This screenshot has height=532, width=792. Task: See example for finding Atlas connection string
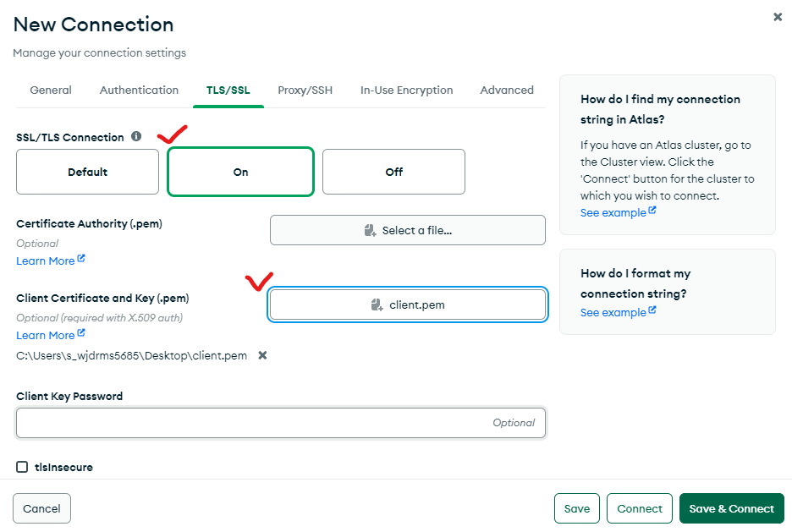pyautogui.click(x=613, y=213)
